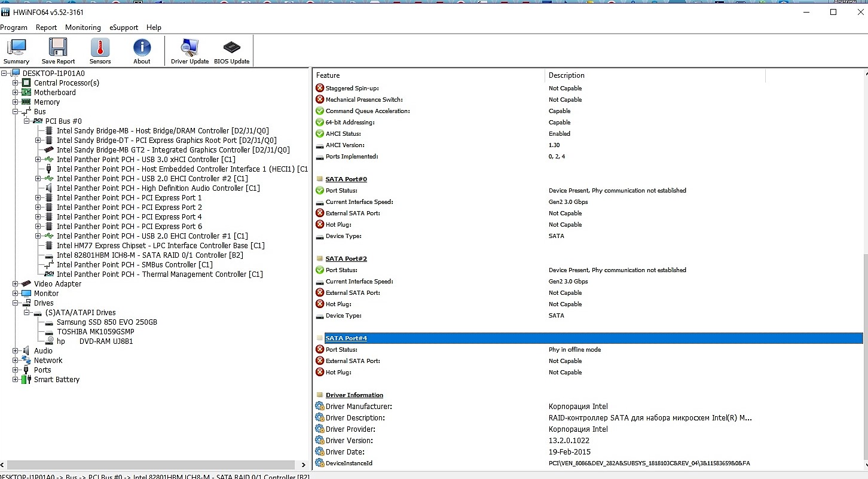Expand the Memory tree node
The width and height of the screenshot is (868, 479).
click(16, 102)
